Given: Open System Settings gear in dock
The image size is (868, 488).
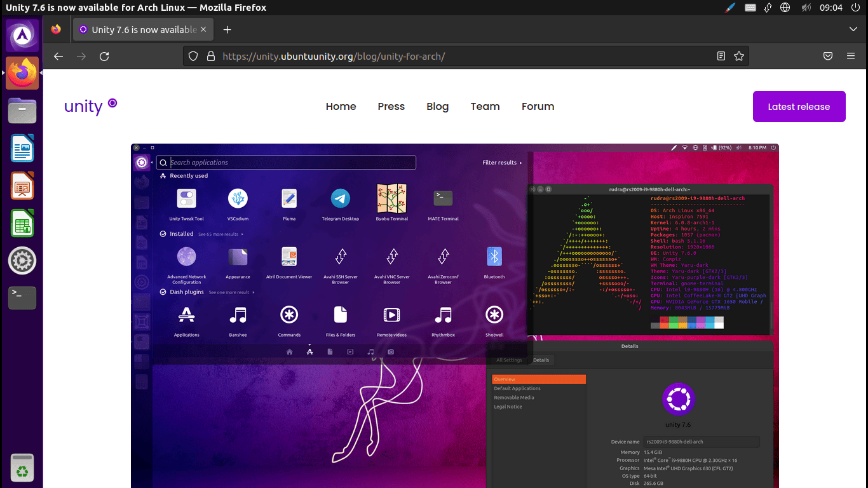Looking at the screenshot, I should pyautogui.click(x=22, y=261).
